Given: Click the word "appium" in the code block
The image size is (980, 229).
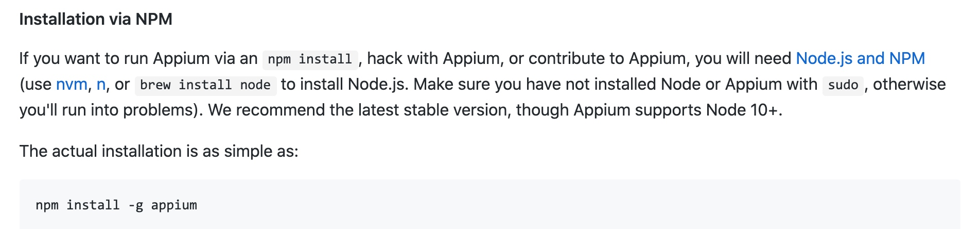Looking at the screenshot, I should click(x=174, y=205).
